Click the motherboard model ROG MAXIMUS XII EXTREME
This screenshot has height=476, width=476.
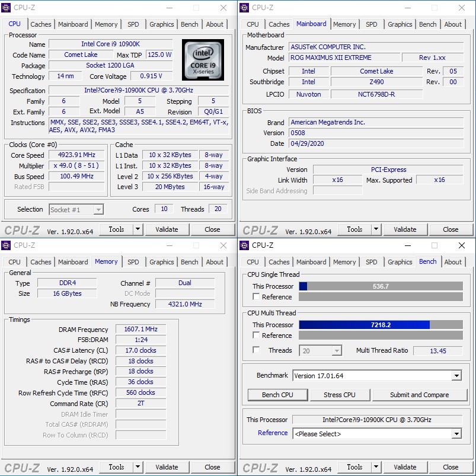click(x=344, y=57)
